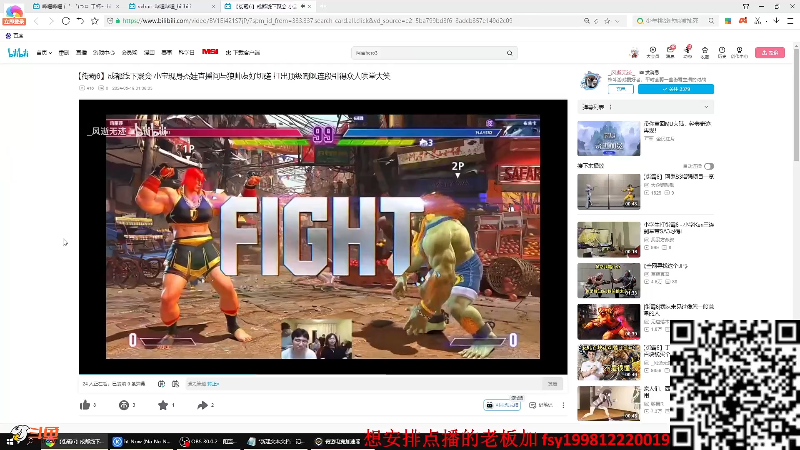
Task: Click the AI assistant button below video
Action: (x=502, y=405)
